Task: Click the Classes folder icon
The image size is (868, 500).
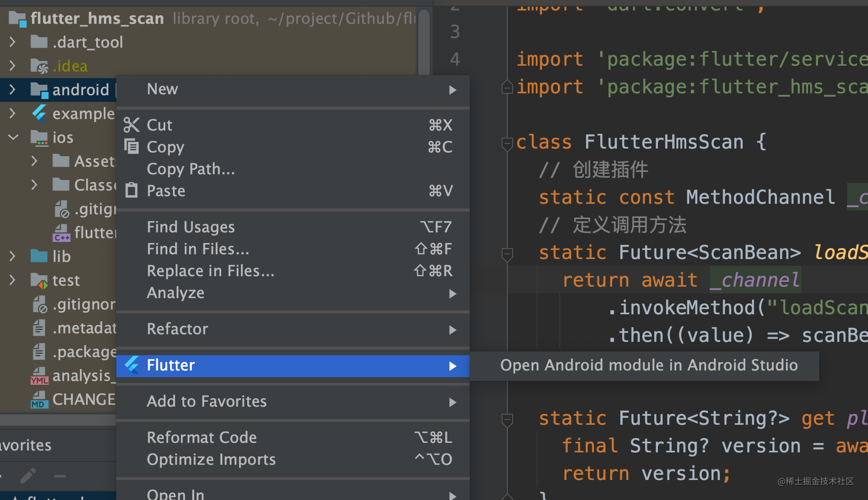Action: [x=61, y=185]
